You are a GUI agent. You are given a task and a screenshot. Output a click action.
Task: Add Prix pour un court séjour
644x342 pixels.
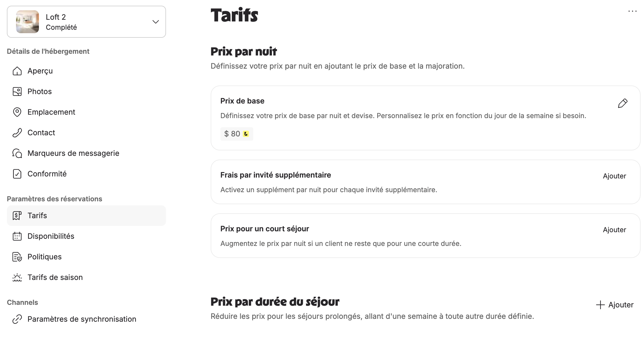pyautogui.click(x=614, y=230)
